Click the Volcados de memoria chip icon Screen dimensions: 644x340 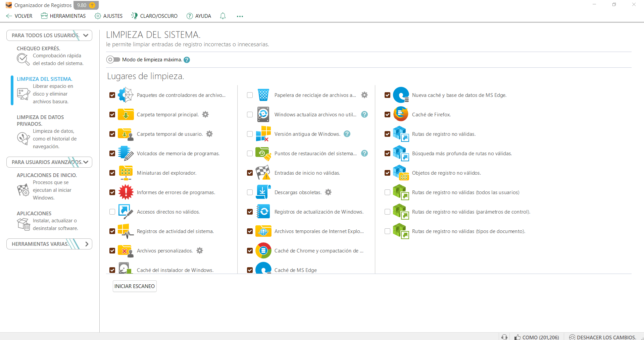(x=126, y=153)
